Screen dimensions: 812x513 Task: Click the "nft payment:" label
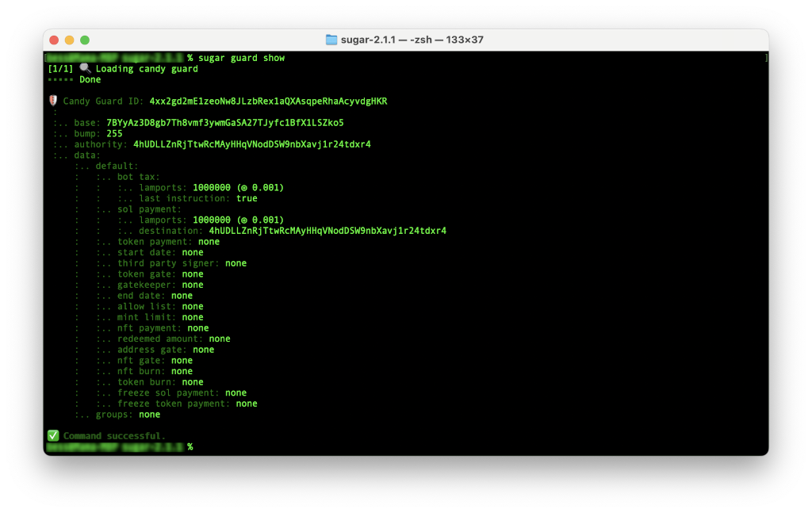click(x=150, y=328)
